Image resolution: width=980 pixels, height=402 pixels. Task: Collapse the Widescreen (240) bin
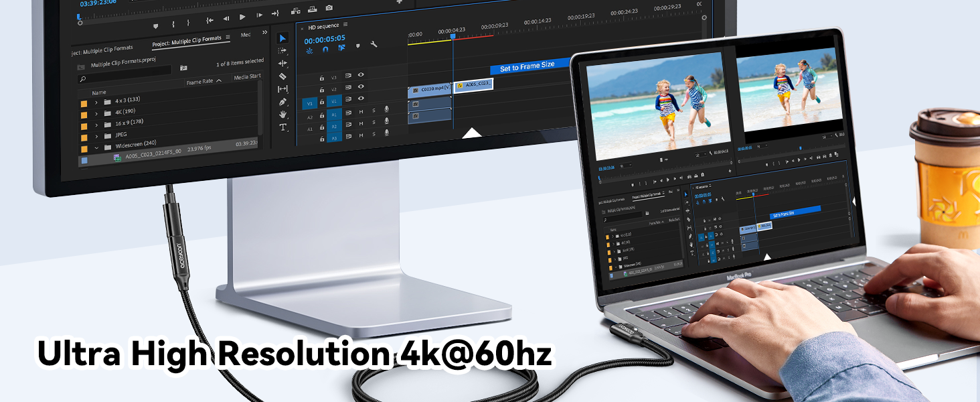point(96,147)
